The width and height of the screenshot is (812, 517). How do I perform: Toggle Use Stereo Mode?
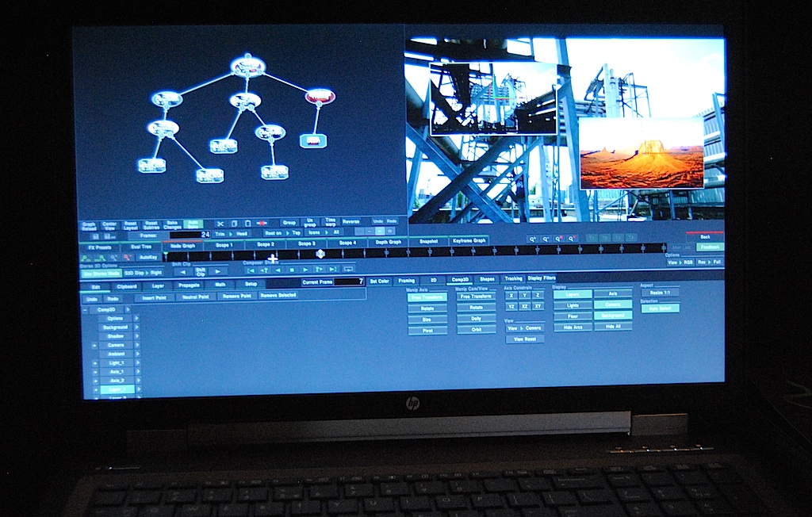101,273
